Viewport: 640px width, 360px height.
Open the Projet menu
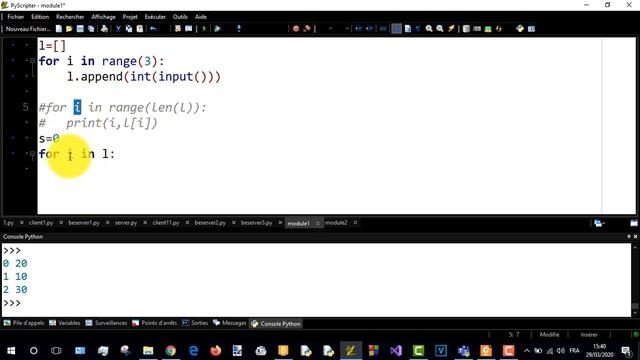coord(130,17)
